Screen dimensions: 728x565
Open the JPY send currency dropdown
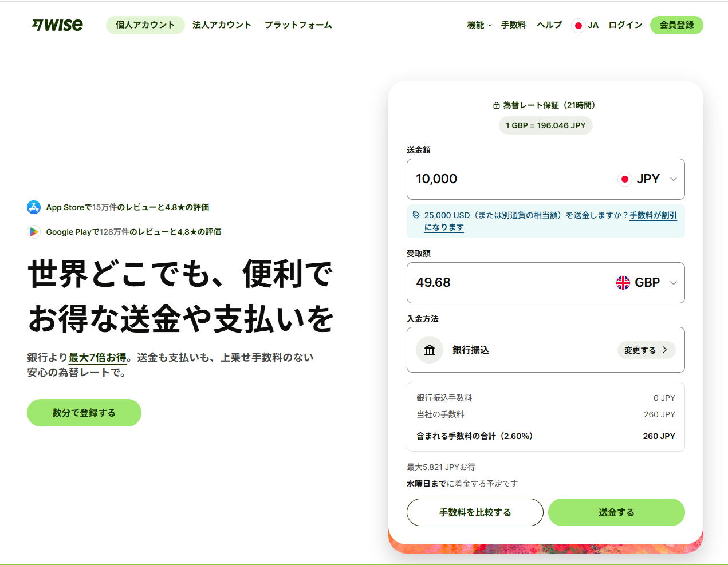pyautogui.click(x=648, y=179)
